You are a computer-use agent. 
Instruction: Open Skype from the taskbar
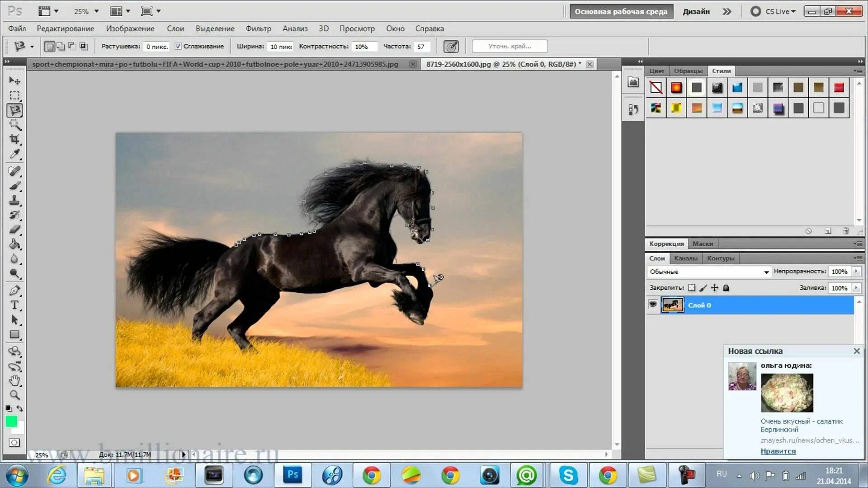pyautogui.click(x=568, y=475)
